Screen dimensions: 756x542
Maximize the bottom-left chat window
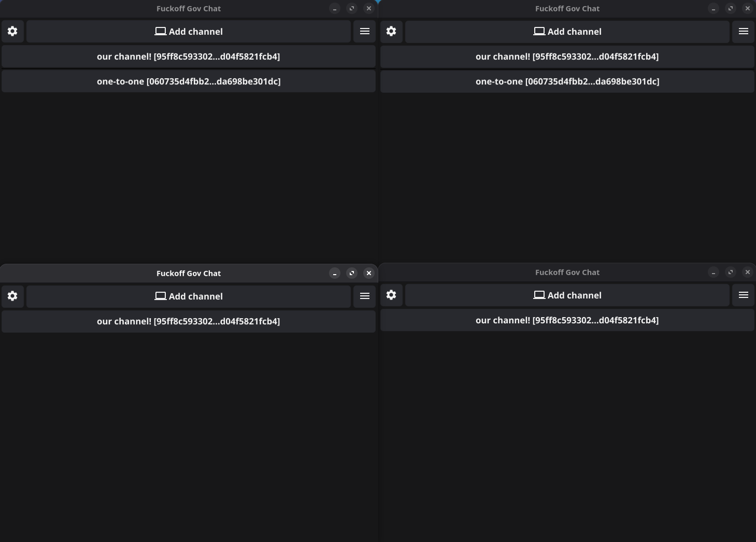[x=352, y=273]
